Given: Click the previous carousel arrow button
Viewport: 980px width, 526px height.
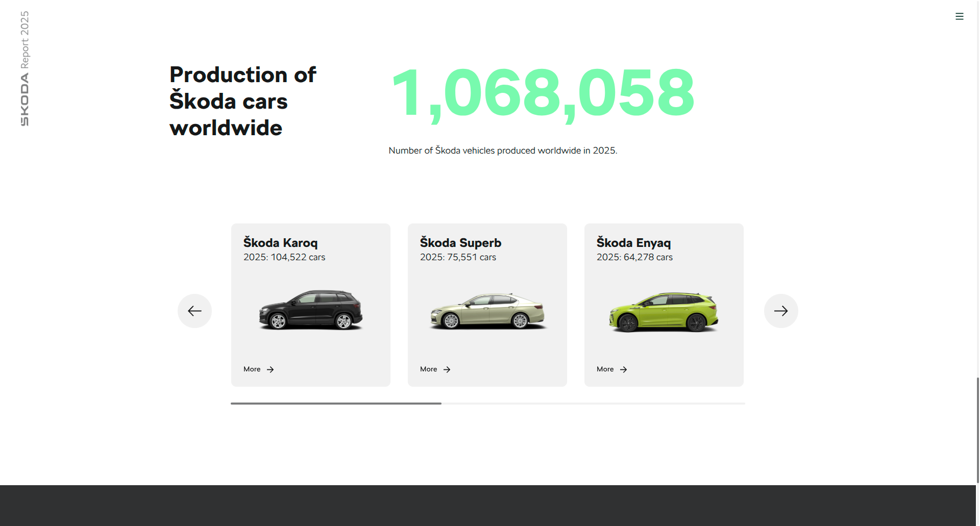Looking at the screenshot, I should [194, 311].
